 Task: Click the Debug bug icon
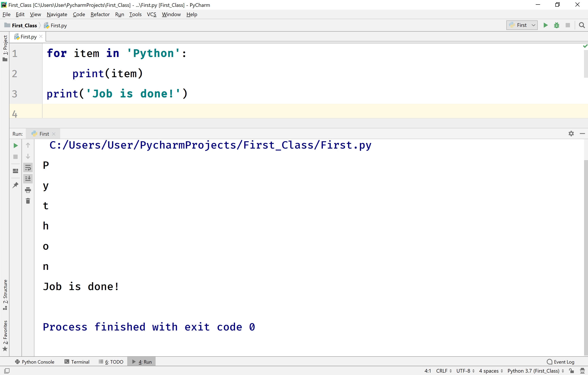(556, 25)
